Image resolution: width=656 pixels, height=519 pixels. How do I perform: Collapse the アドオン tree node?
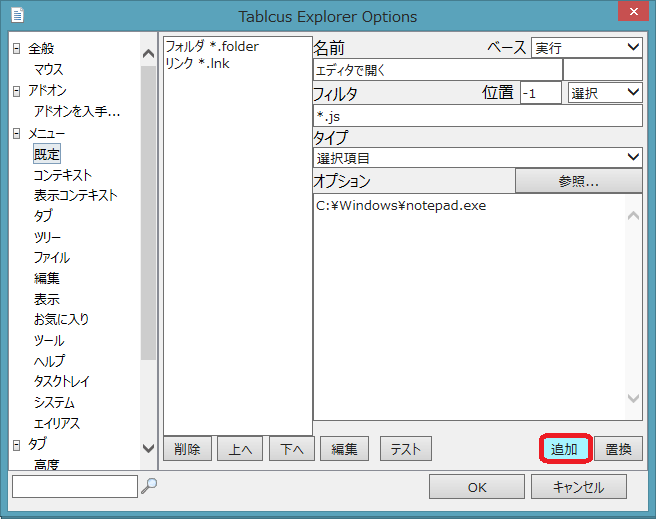click(x=17, y=91)
